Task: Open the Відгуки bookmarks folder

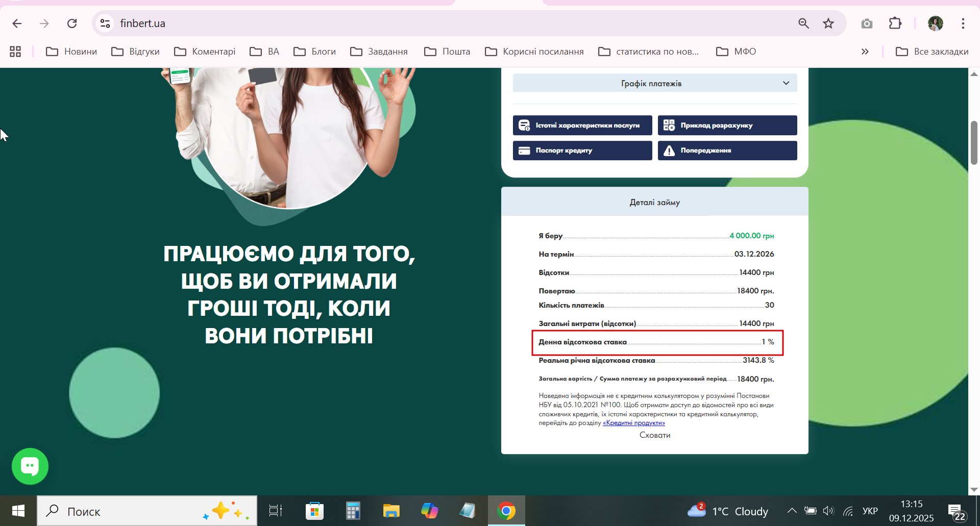Action: pyautogui.click(x=136, y=52)
